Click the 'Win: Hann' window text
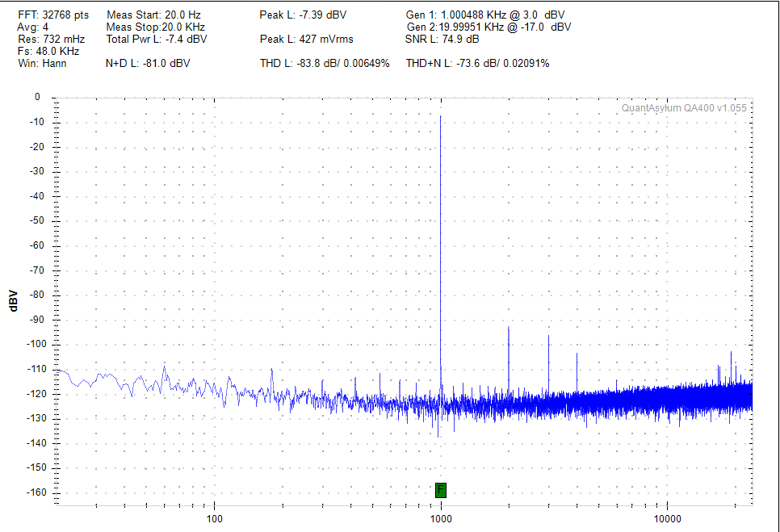This screenshot has height=532, width=780. click(42, 63)
